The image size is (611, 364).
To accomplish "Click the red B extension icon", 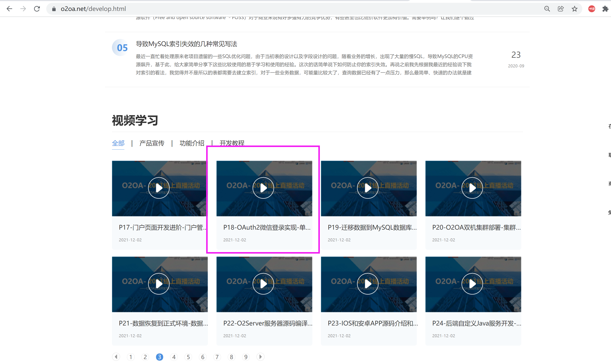I will point(591,9).
